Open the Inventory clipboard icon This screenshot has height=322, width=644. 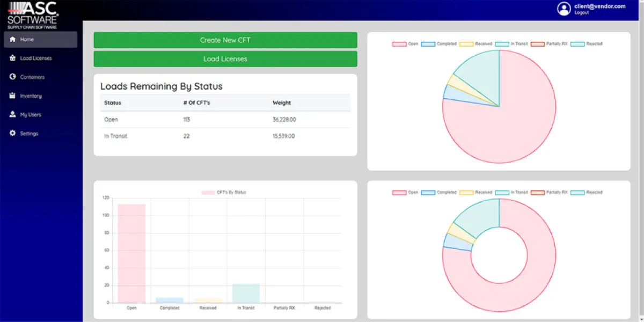point(13,96)
